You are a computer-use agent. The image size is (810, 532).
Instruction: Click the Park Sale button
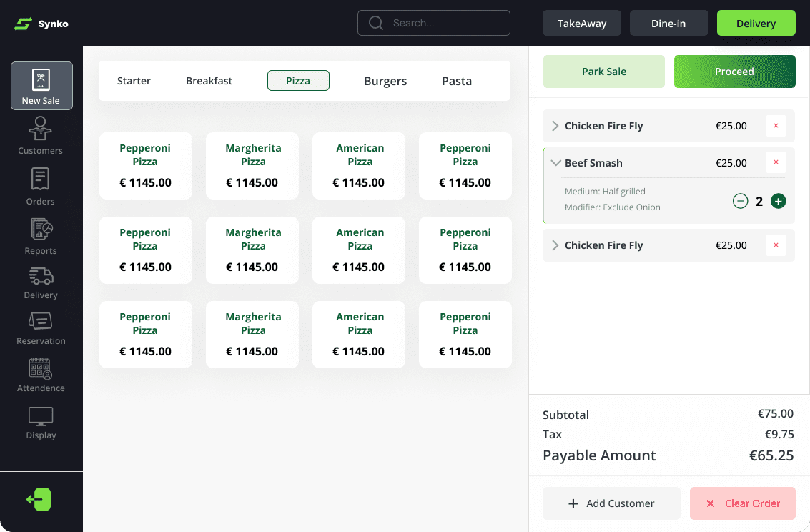pos(604,72)
